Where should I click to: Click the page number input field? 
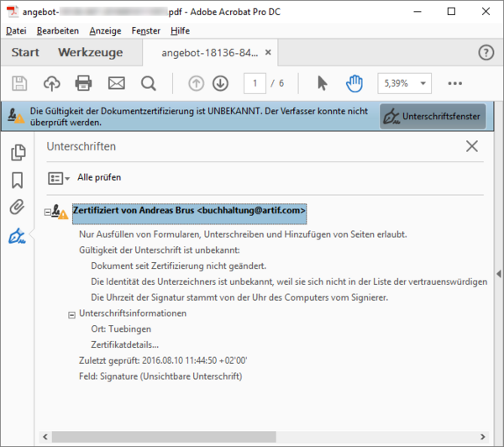point(255,84)
